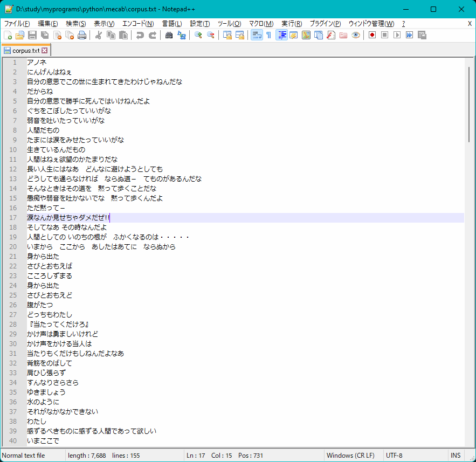476x462 pixels.
Task: Click the Close All documents icon
Action: [x=70, y=35]
